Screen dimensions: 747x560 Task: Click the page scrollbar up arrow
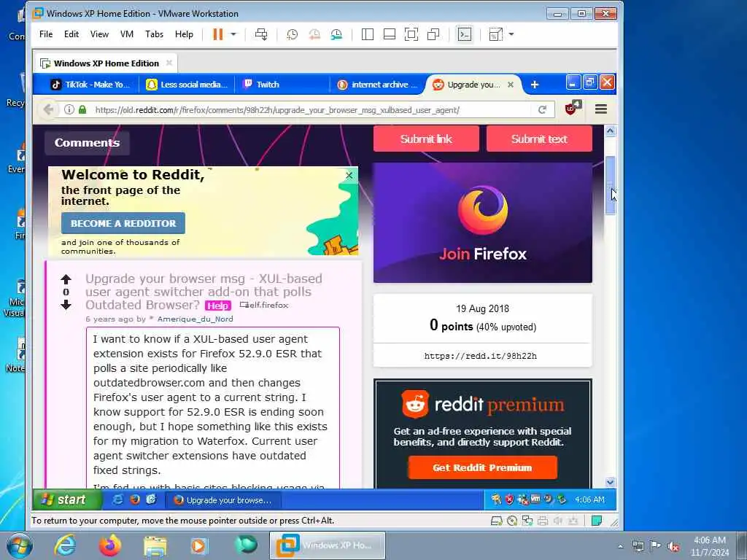coord(611,131)
